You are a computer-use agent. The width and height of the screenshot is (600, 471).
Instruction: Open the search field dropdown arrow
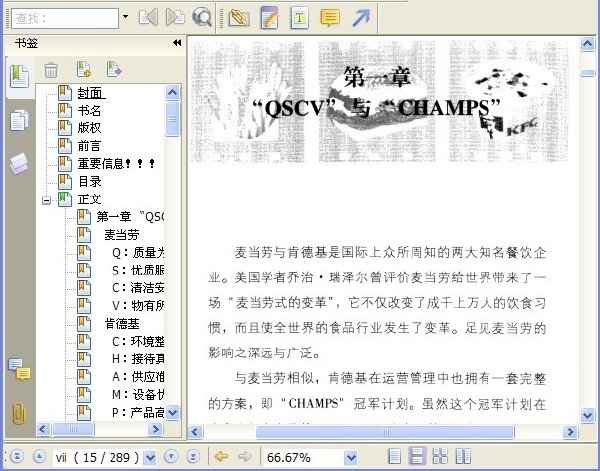click(125, 17)
